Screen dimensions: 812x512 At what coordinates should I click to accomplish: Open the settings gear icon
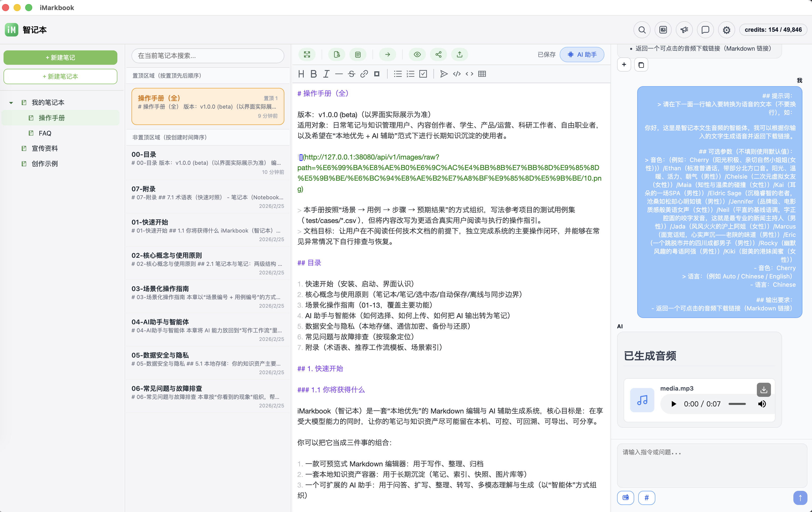pyautogui.click(x=727, y=30)
